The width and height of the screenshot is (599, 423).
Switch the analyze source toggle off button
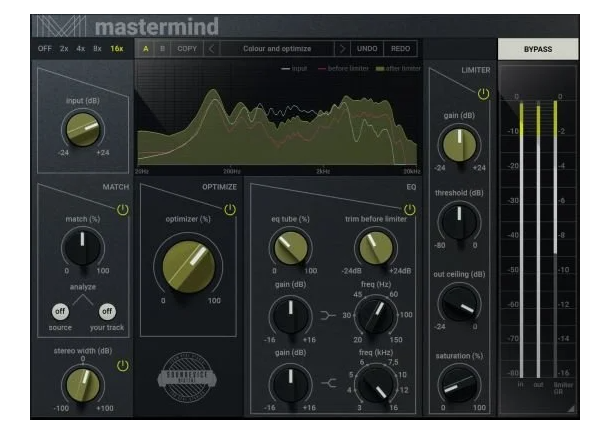60,311
